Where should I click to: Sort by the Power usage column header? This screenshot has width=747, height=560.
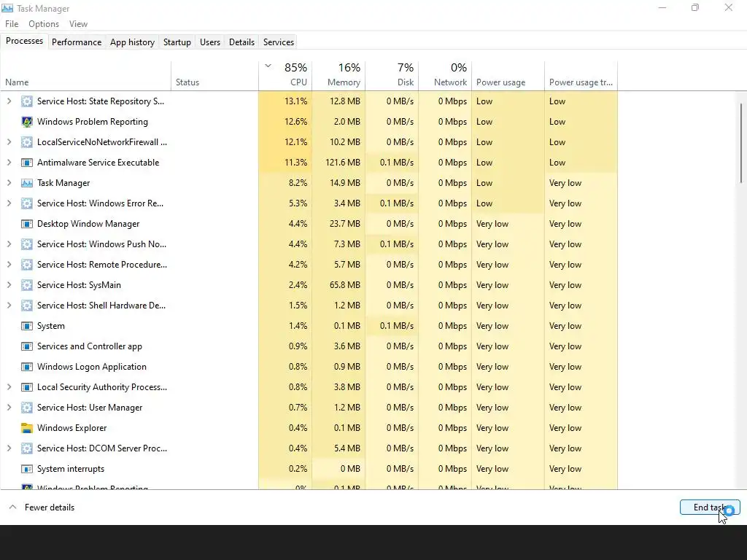coord(508,75)
